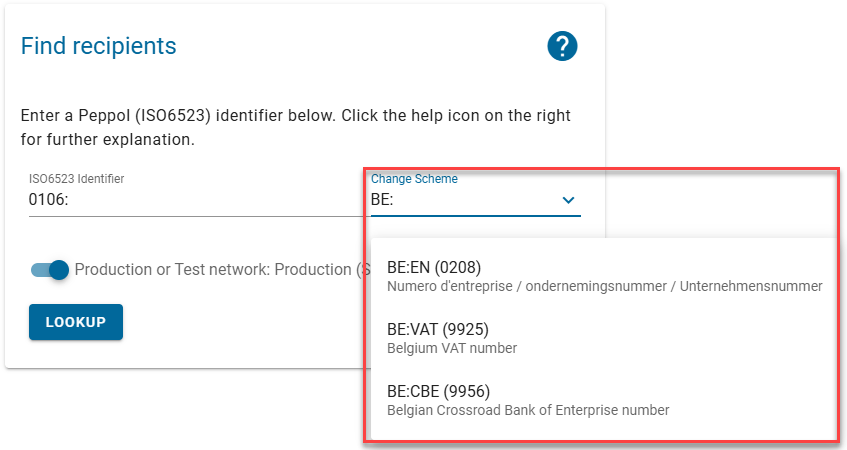Click the help question mark icon

tap(563, 46)
